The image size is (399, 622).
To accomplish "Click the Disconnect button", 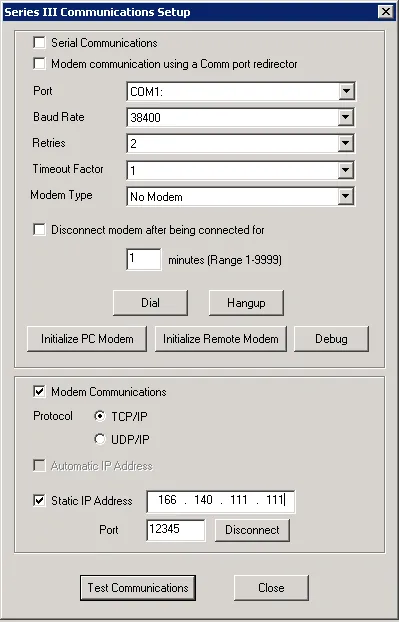I will coord(252,530).
